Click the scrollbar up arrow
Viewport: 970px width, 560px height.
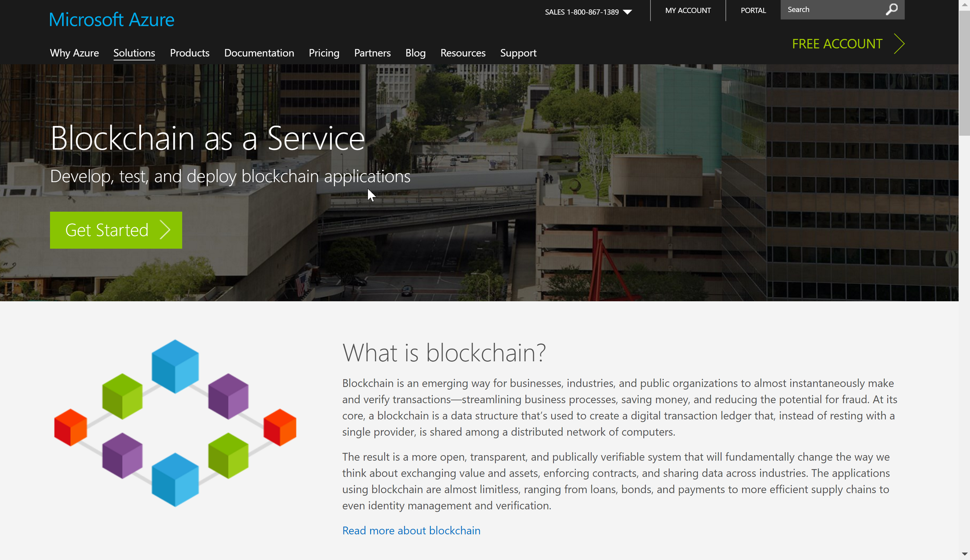click(964, 5)
